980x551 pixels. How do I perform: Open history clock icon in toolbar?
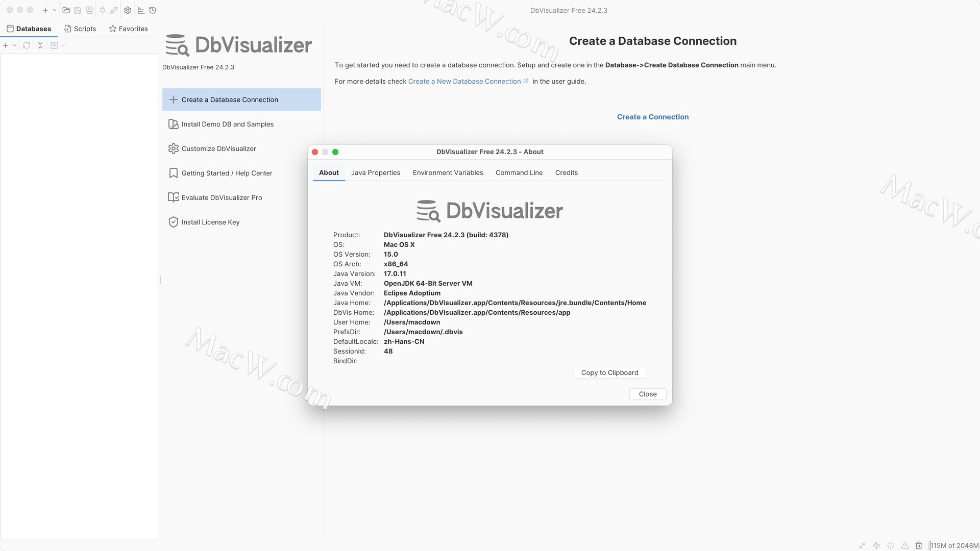coord(153,10)
